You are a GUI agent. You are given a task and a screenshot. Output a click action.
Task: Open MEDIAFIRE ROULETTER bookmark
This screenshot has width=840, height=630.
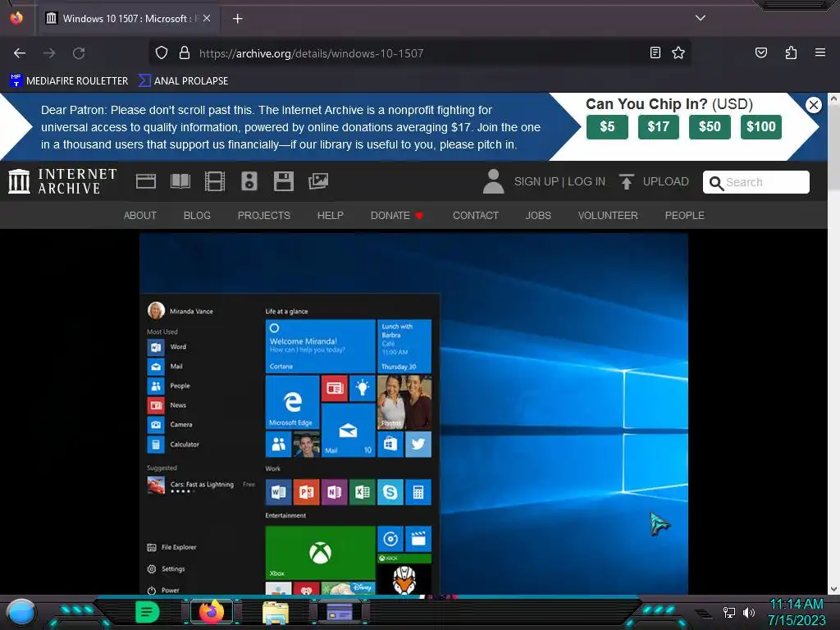pos(69,81)
